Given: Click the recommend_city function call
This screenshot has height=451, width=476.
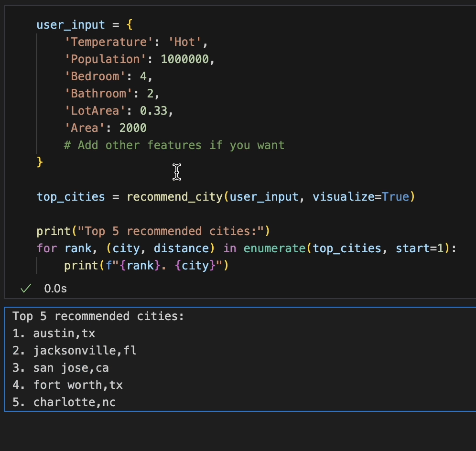Looking at the screenshot, I should tap(174, 197).
